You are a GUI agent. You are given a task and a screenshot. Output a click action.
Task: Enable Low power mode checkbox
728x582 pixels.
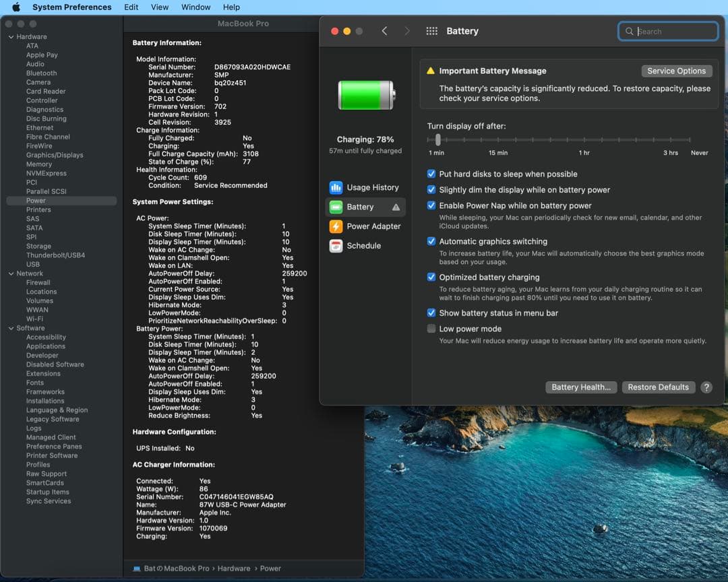[431, 329]
